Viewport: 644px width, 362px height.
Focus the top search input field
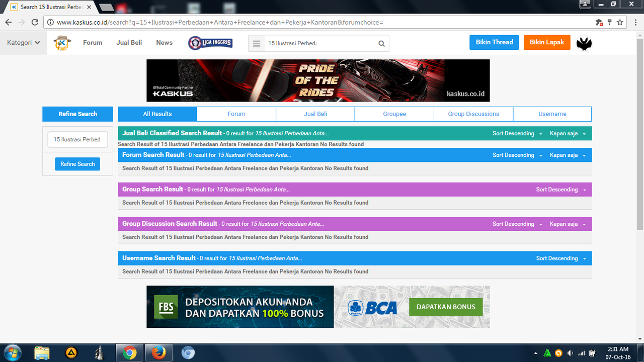pyautogui.click(x=320, y=43)
